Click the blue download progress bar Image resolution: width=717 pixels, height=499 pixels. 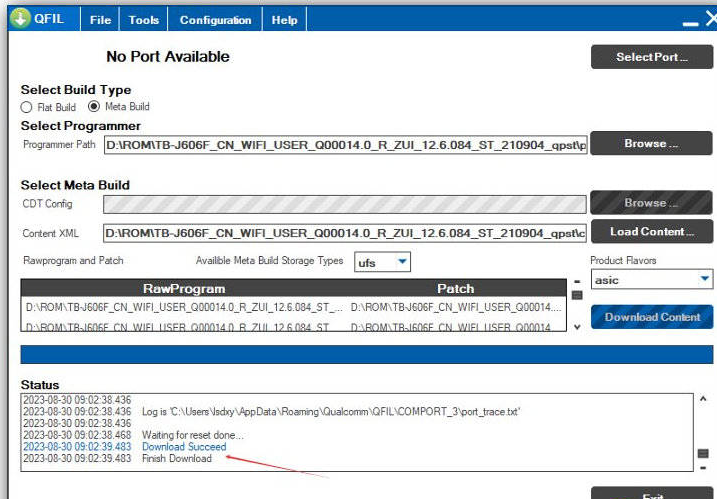367,354
